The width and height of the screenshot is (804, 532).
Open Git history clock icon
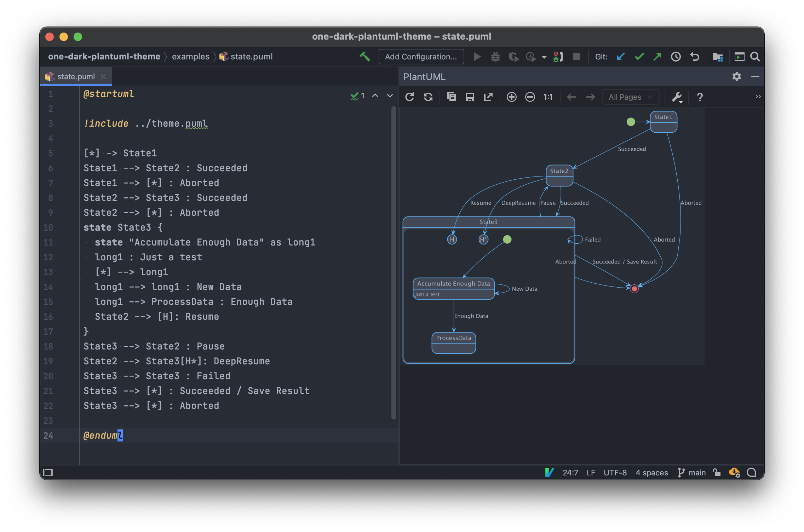click(x=676, y=57)
